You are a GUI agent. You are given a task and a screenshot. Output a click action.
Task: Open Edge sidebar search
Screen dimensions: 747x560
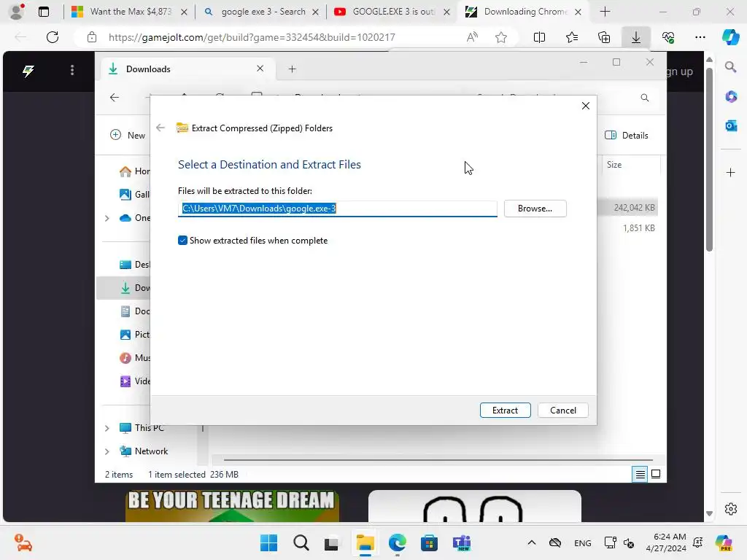[731, 67]
